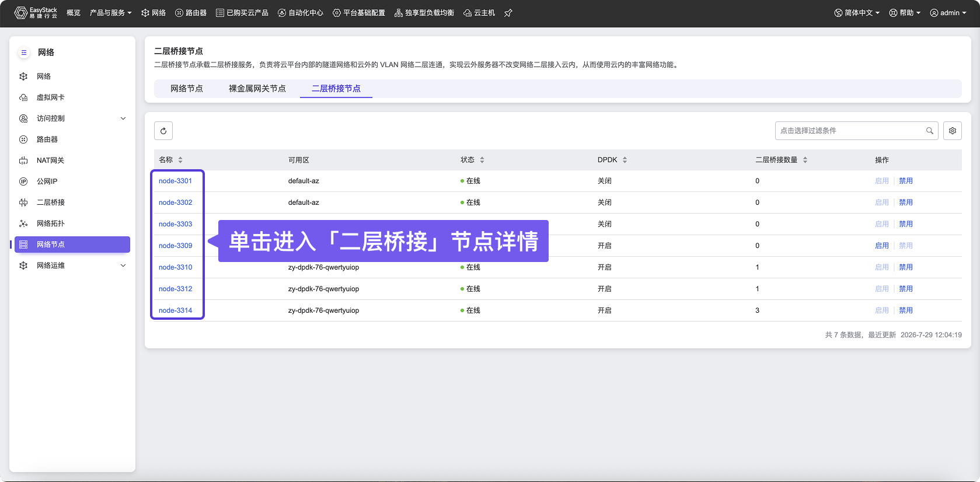Screen dimensions: 980x482
Task: Expand the 产品与服务 dropdown
Action: [x=111, y=13]
